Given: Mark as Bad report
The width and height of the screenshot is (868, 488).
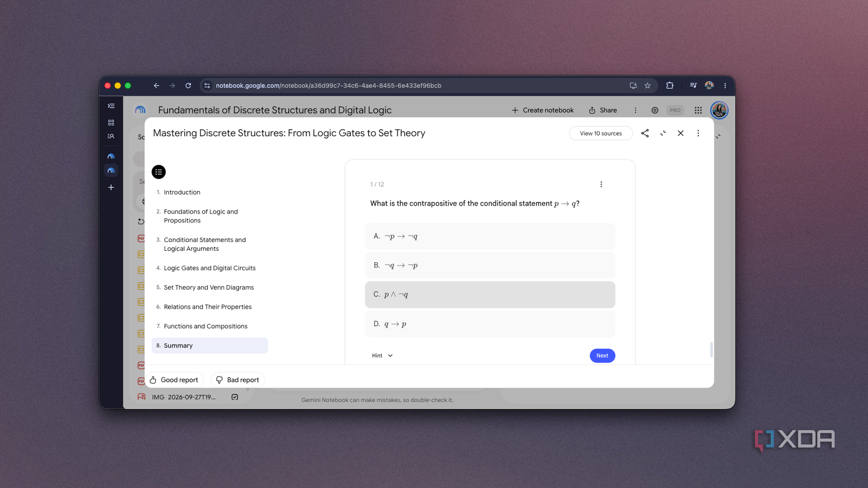Looking at the screenshot, I should coord(238,380).
